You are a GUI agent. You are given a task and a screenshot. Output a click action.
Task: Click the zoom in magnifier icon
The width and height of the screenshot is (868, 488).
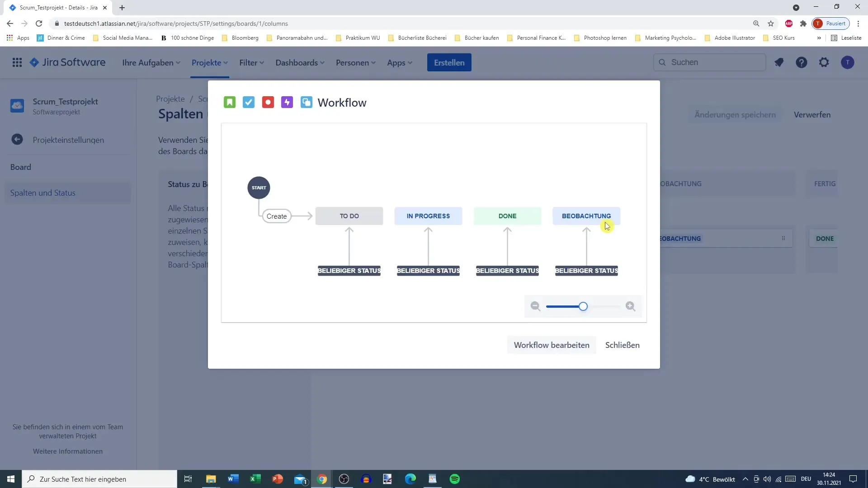coord(631,305)
